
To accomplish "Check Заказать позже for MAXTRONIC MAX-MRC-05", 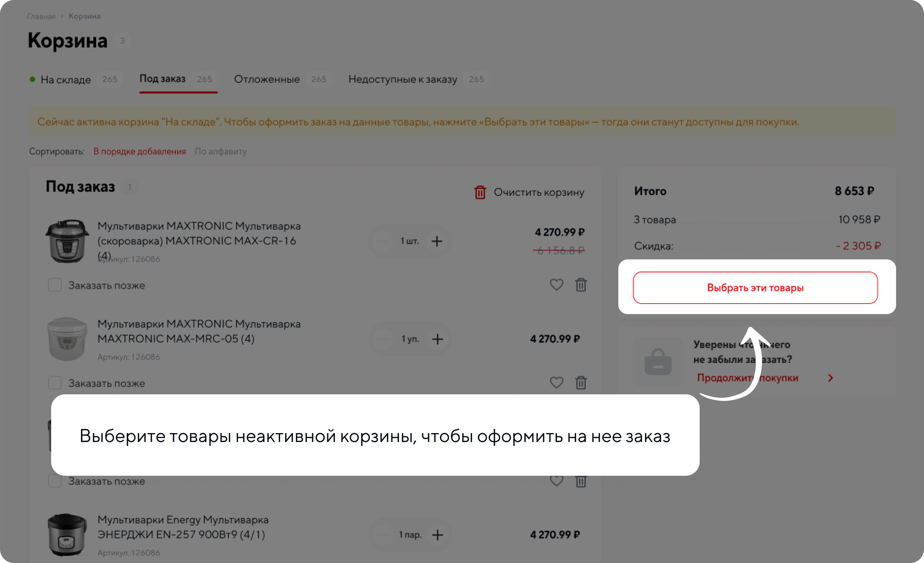I will (55, 383).
